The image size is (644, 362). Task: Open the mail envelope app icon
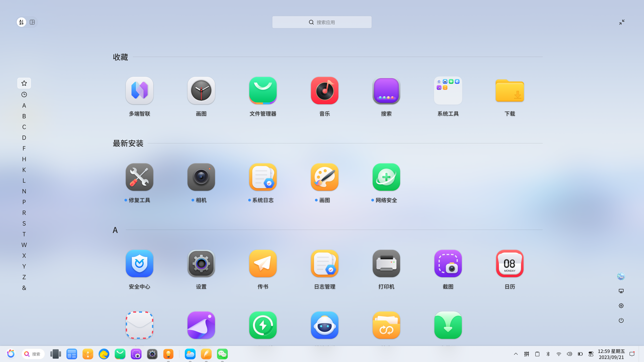click(140, 325)
